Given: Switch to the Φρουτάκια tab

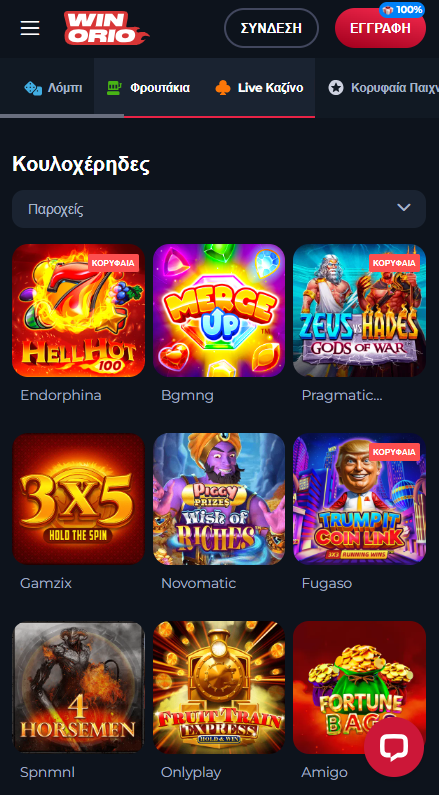Looking at the screenshot, I should click(x=148, y=88).
